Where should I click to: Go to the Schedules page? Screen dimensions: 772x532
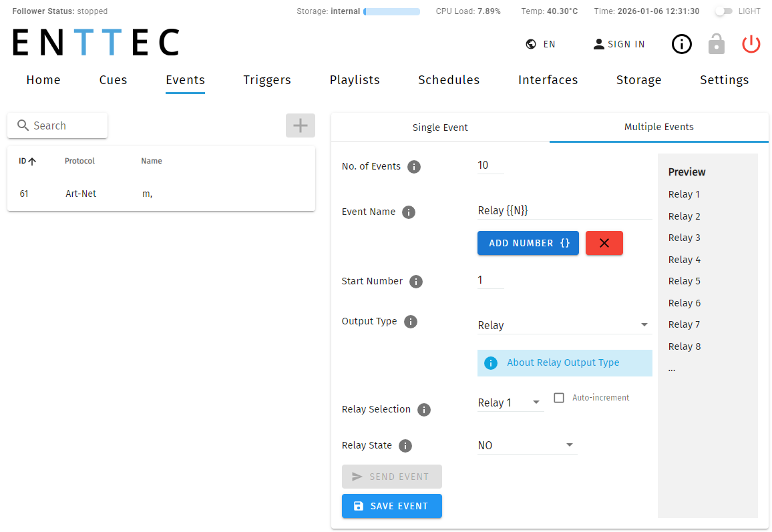tap(449, 79)
